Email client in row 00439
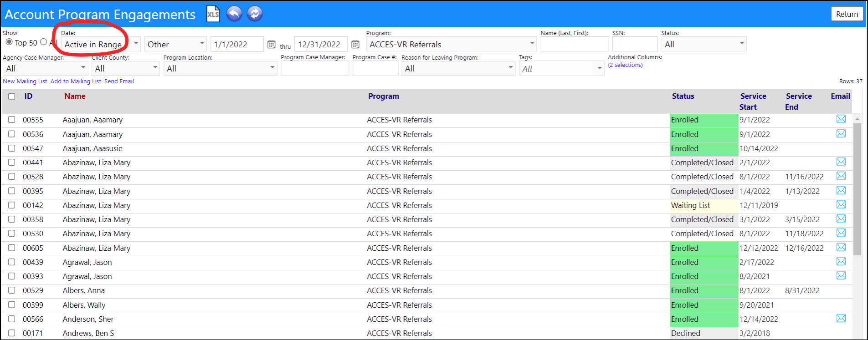 point(841,261)
